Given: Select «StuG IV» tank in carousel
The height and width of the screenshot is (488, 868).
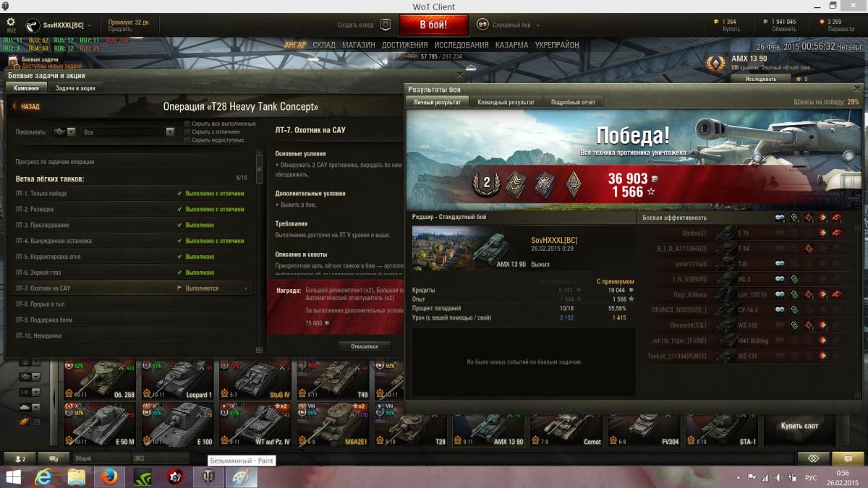Looking at the screenshot, I should tap(255, 380).
